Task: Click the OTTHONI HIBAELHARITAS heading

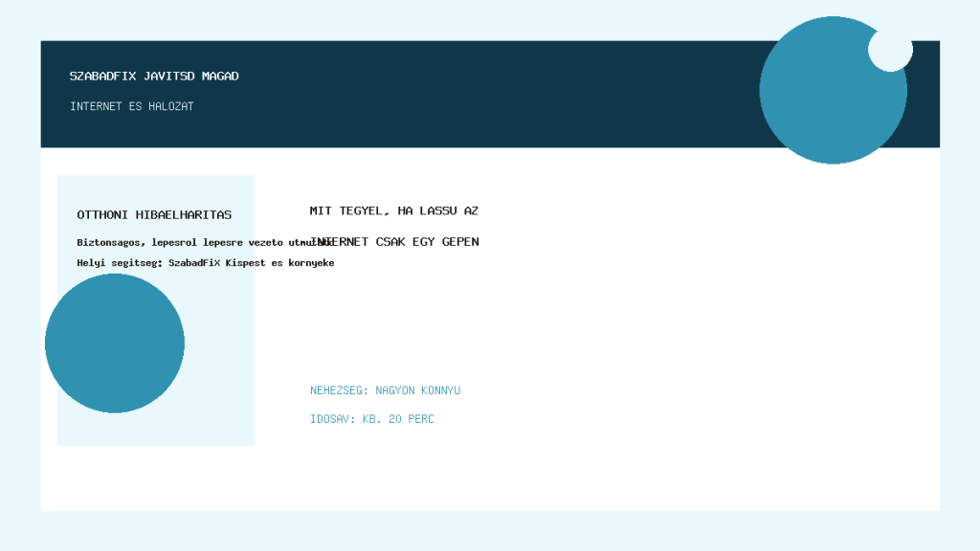Action: click(154, 215)
